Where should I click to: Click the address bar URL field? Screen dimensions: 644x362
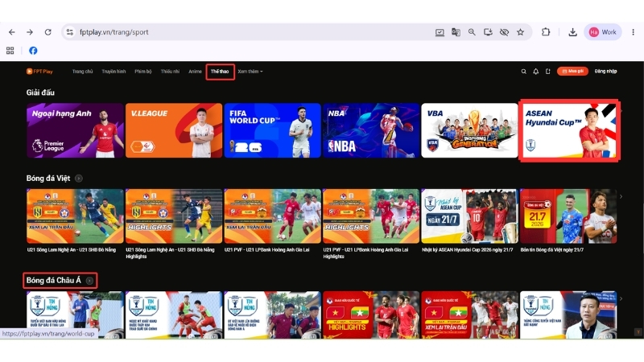(x=254, y=32)
